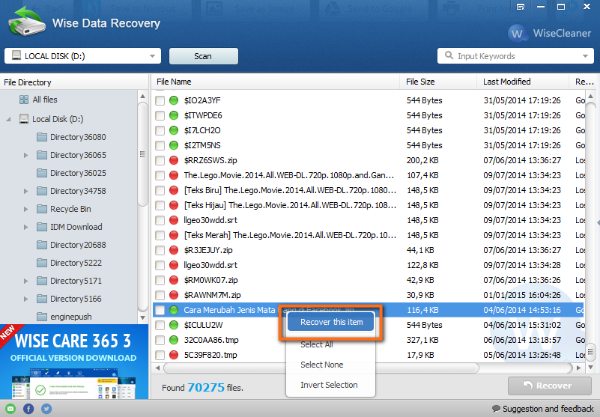Click the All files grid icon
Image resolution: width=600 pixels, height=417 pixels.
(24, 99)
